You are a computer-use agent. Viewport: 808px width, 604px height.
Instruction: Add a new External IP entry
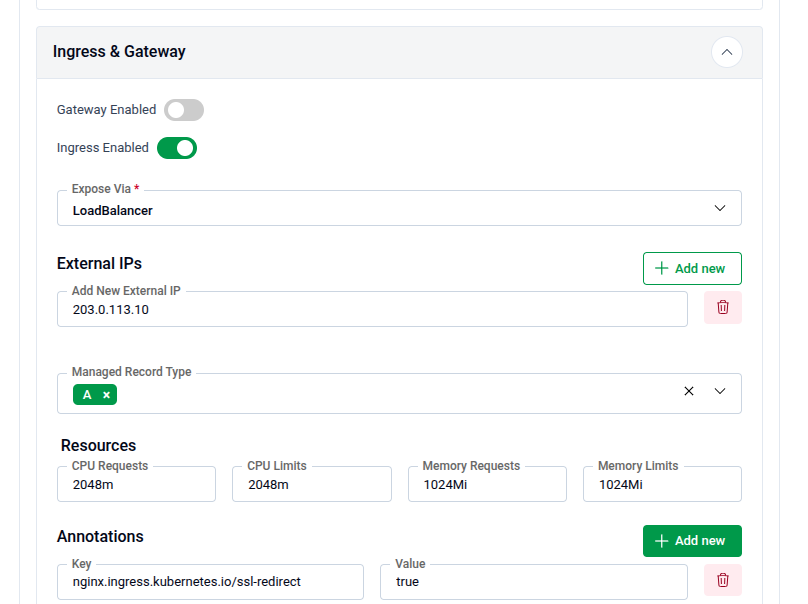(x=691, y=269)
